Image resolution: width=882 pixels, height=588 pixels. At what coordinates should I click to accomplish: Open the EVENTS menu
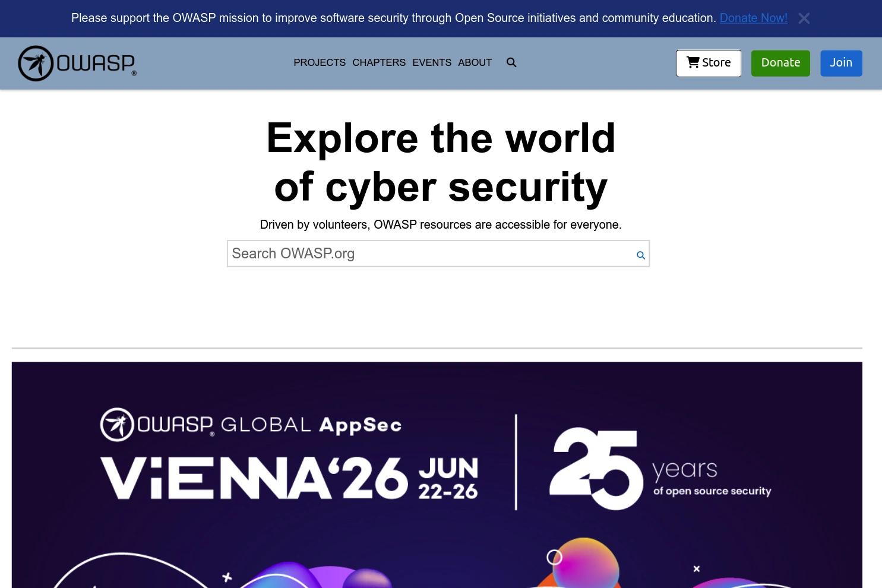point(432,62)
